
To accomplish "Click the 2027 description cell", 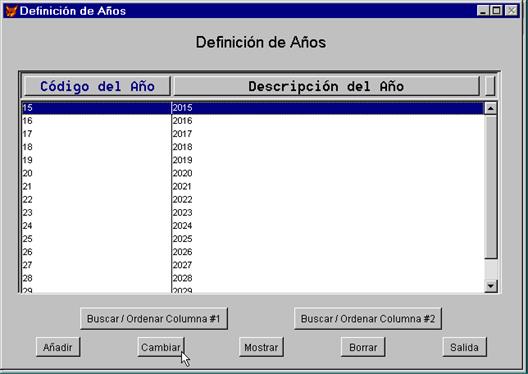I will (328, 265).
